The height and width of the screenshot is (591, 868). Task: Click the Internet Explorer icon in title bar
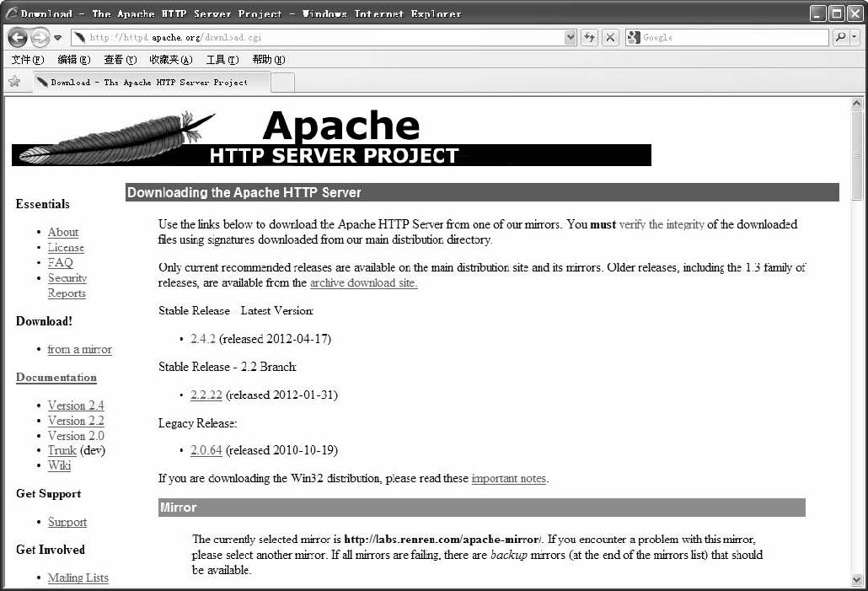11,13
